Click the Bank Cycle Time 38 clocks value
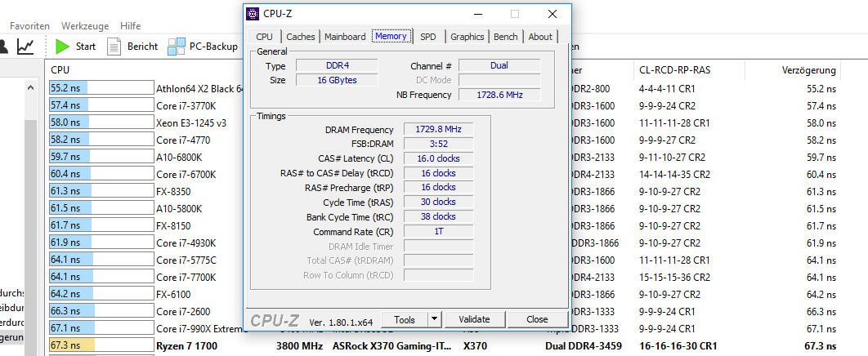 pyautogui.click(x=438, y=216)
